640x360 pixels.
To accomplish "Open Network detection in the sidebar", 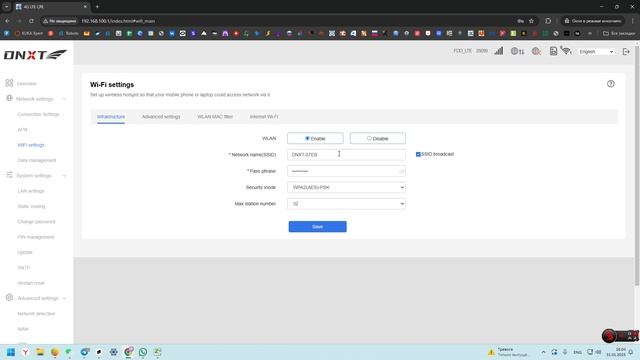I will [x=36, y=314].
